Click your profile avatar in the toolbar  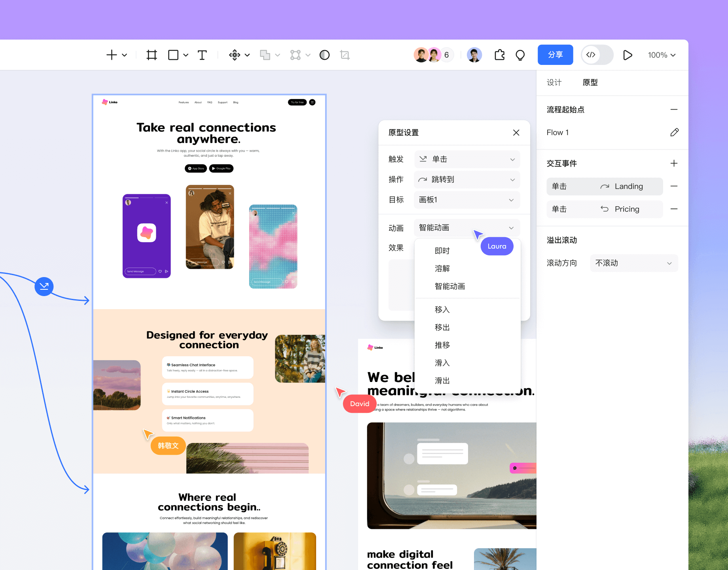(x=474, y=55)
